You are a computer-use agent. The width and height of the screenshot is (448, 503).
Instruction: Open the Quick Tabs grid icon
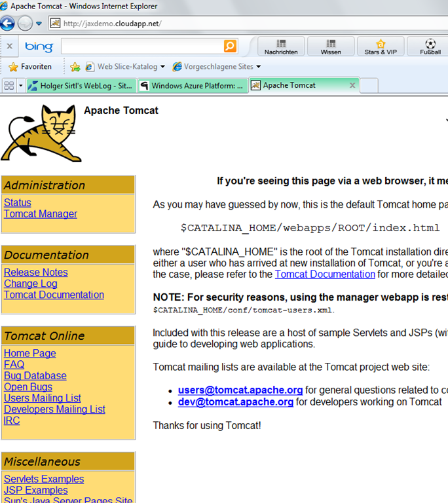click(x=9, y=86)
